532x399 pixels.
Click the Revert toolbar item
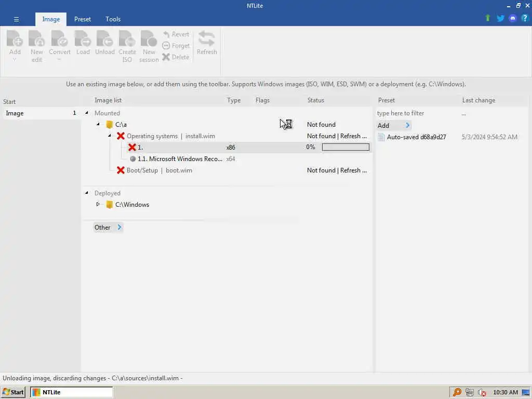pyautogui.click(x=176, y=34)
